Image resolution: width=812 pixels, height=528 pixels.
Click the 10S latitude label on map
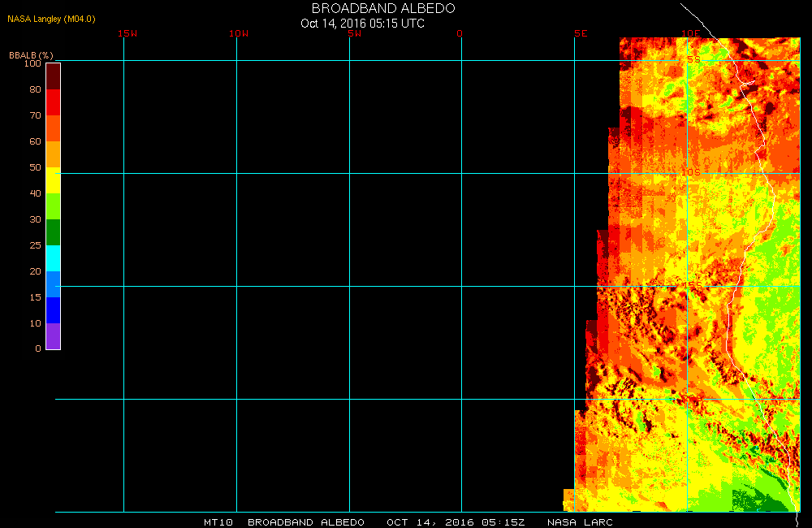(690, 172)
